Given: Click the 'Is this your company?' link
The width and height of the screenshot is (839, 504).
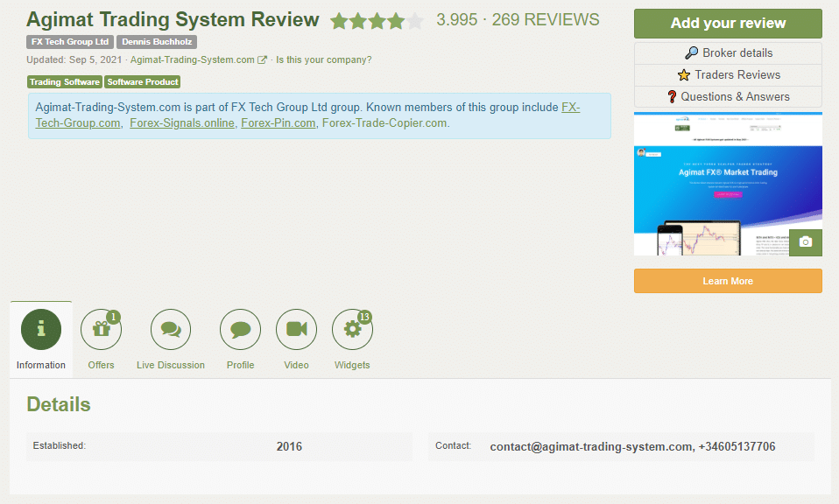Looking at the screenshot, I should [323, 60].
